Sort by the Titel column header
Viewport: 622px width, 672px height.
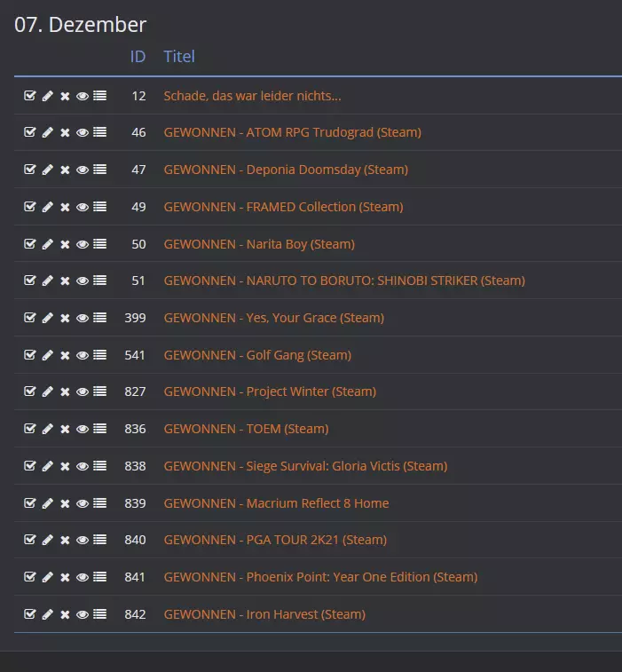(x=179, y=57)
